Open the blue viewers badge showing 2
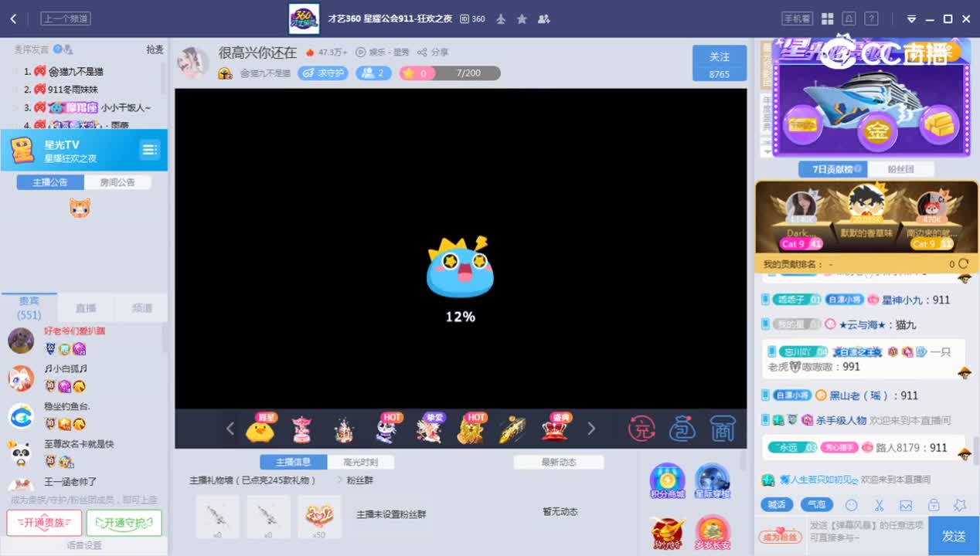980x556 pixels. [x=373, y=73]
